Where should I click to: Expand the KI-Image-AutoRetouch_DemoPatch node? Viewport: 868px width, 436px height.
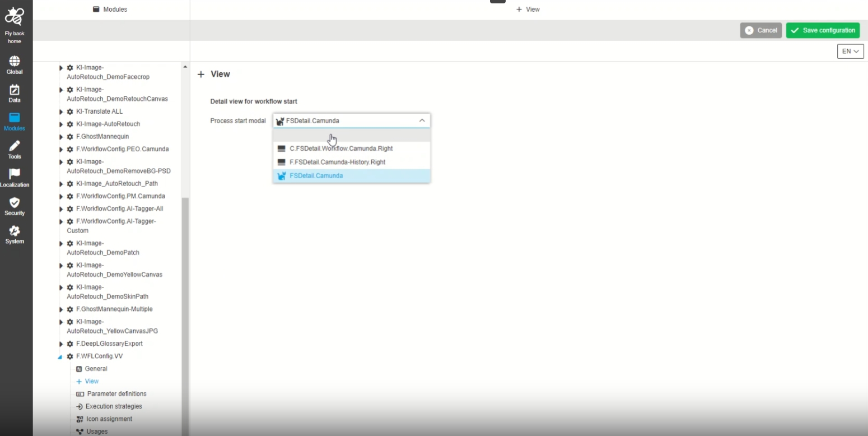[x=61, y=244]
